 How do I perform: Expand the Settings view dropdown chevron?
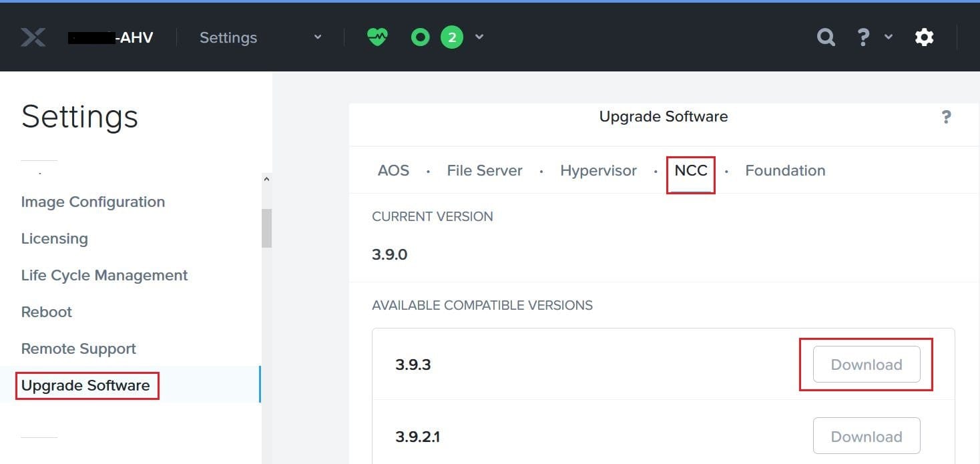[318, 37]
